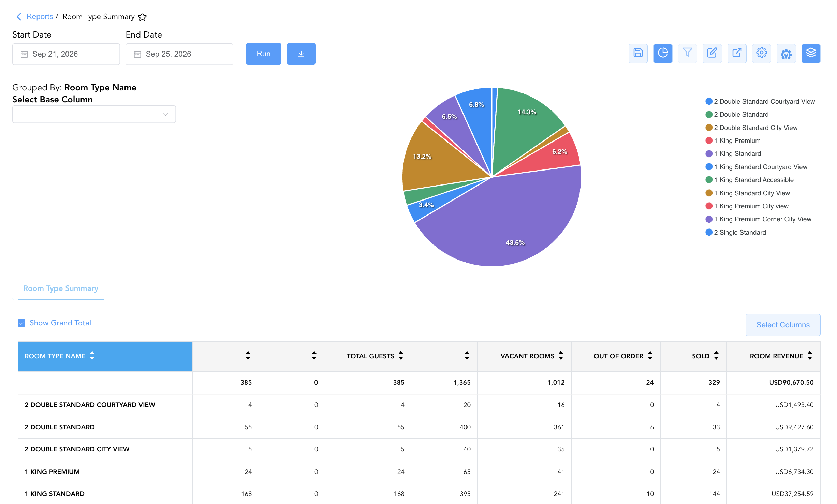
Task: Toggle 1 King Standard Accessible legend entry
Action: [x=750, y=180]
